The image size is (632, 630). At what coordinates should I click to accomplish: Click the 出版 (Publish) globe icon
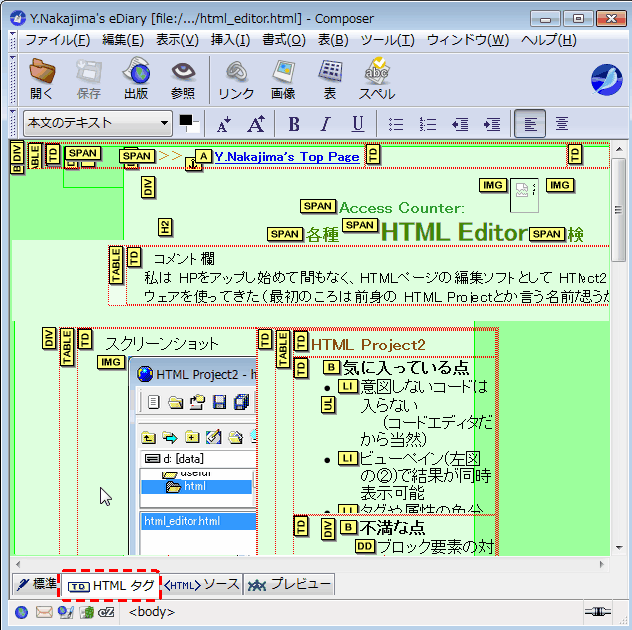136,78
